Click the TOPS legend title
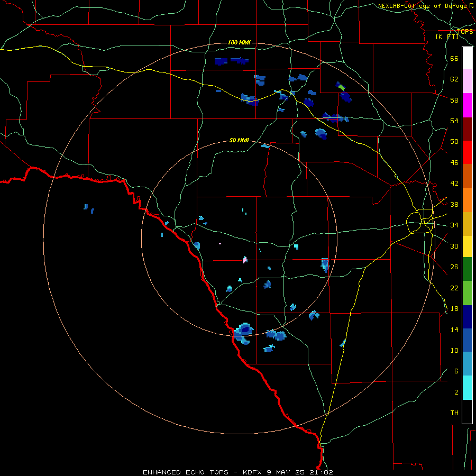 465,31
